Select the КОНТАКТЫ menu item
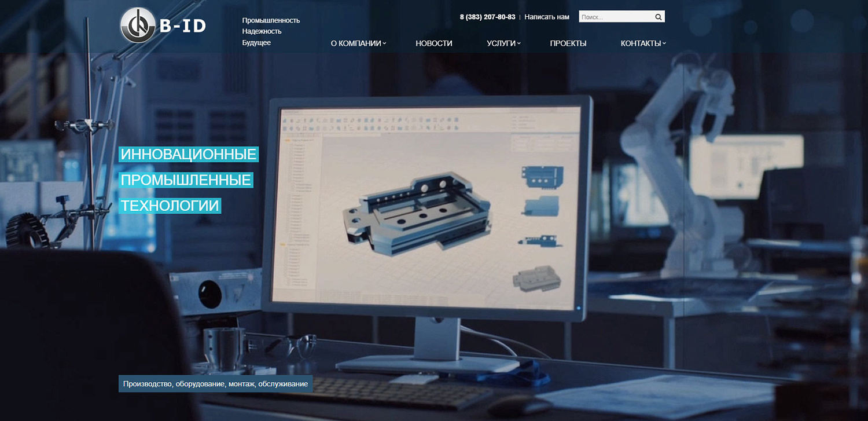Screen dimensions: 868x421 click(x=641, y=43)
